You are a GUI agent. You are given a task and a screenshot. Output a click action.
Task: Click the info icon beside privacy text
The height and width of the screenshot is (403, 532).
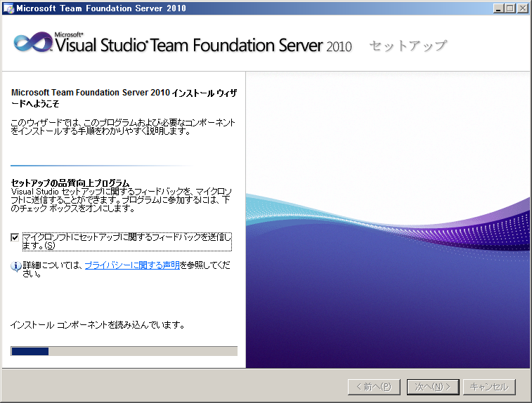click(15, 266)
